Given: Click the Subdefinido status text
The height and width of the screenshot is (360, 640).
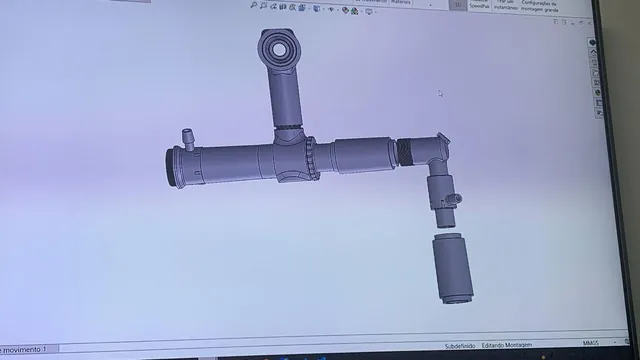Looking at the screenshot, I should click(x=460, y=346).
